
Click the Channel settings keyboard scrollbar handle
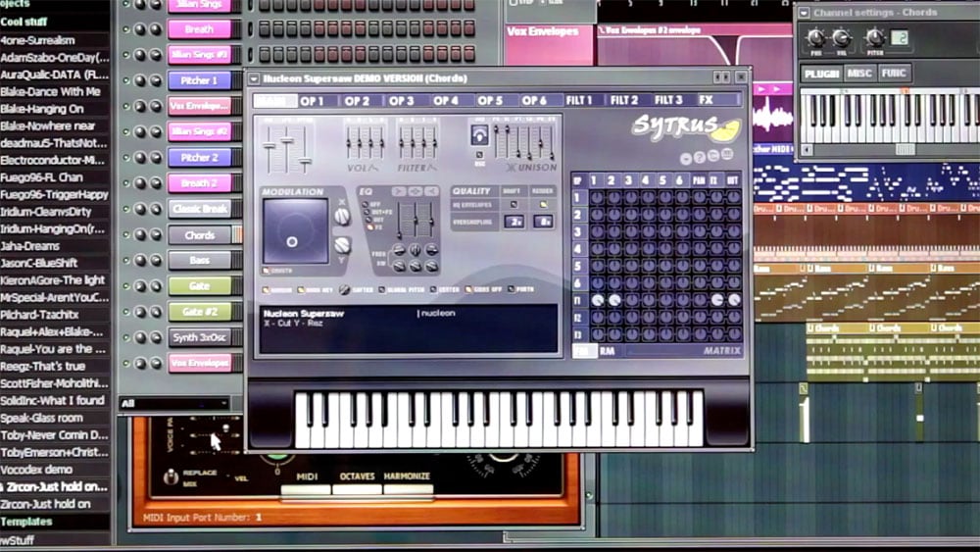coord(905,149)
